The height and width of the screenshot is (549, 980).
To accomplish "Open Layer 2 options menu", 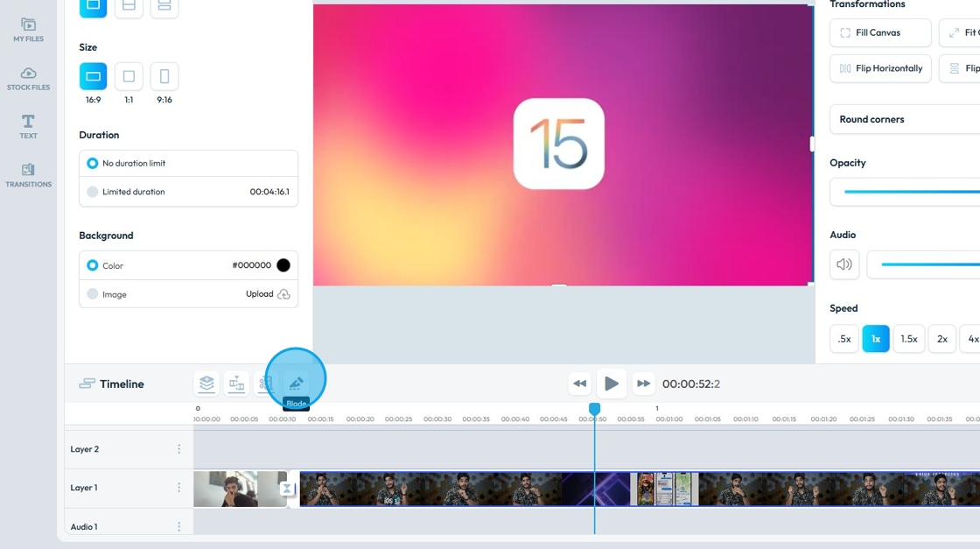I will 178,449.
